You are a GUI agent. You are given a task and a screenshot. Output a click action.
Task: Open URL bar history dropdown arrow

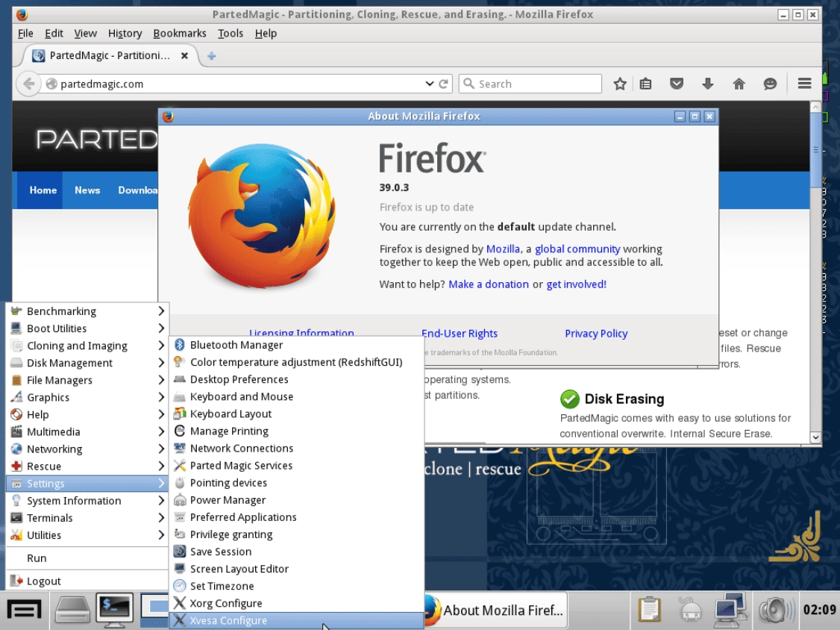coord(429,84)
